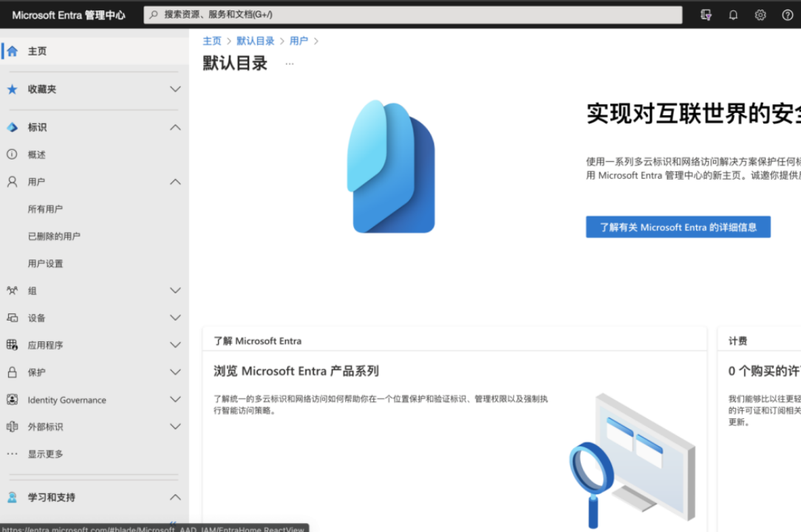Click the info icon next to 概述

point(13,154)
